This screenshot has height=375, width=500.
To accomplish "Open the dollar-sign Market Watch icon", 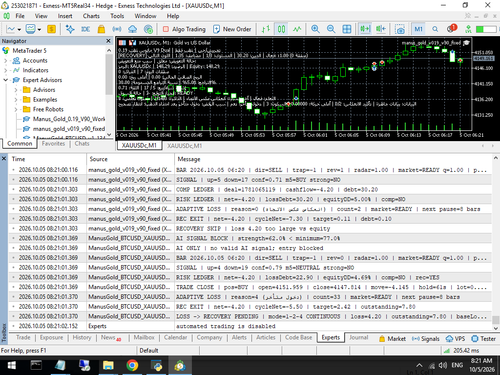I will click(x=51, y=29).
